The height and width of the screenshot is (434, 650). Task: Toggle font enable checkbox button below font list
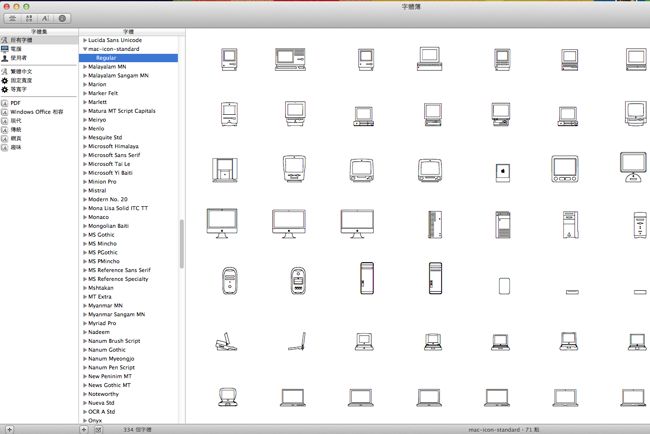click(98, 429)
